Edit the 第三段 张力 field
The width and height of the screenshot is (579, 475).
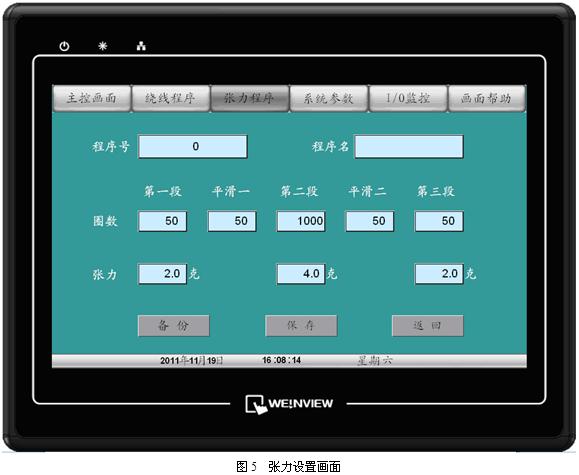click(439, 274)
